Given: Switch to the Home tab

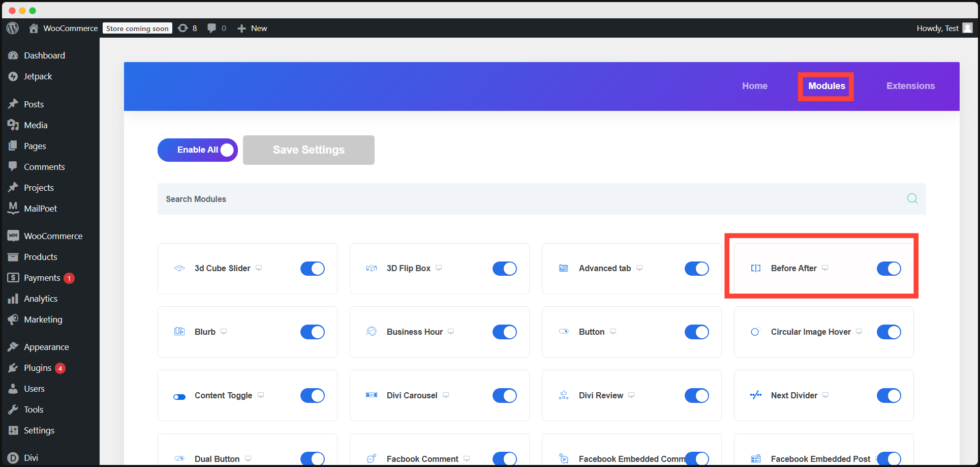Looking at the screenshot, I should click(x=755, y=86).
